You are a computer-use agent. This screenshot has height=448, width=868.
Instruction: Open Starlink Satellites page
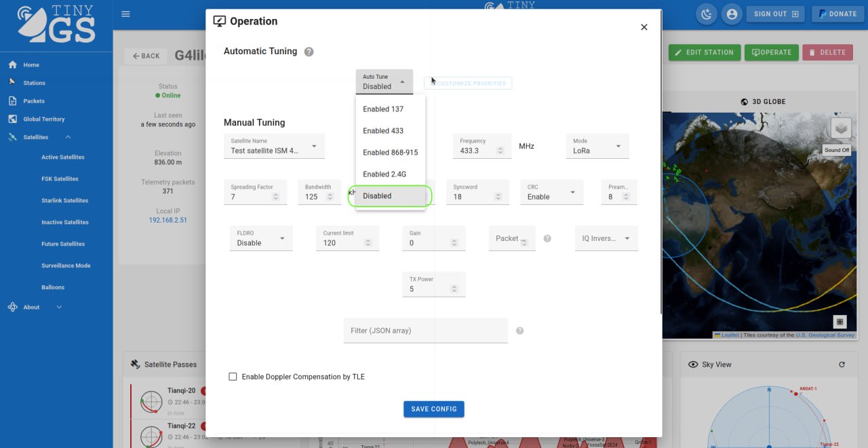coord(65,201)
